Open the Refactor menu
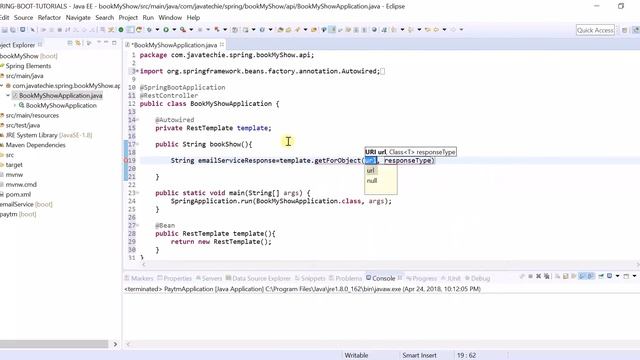Viewport: 640px width, 360px height. (x=49, y=18)
